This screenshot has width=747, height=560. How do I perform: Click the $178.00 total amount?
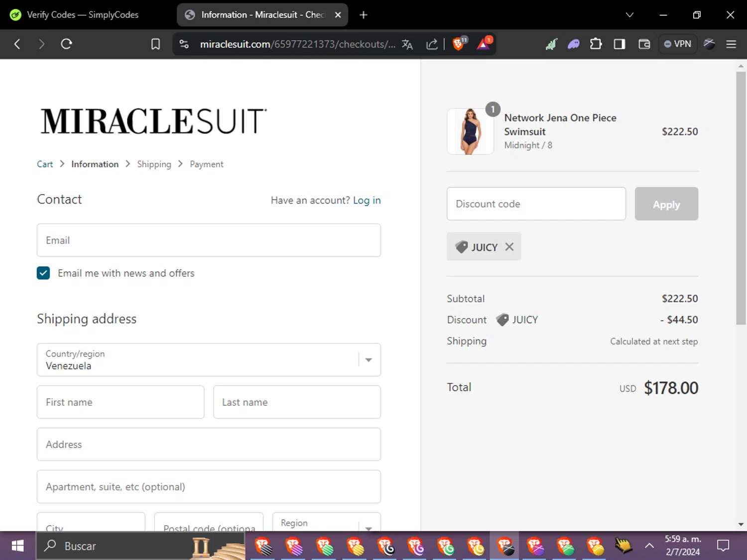click(671, 388)
